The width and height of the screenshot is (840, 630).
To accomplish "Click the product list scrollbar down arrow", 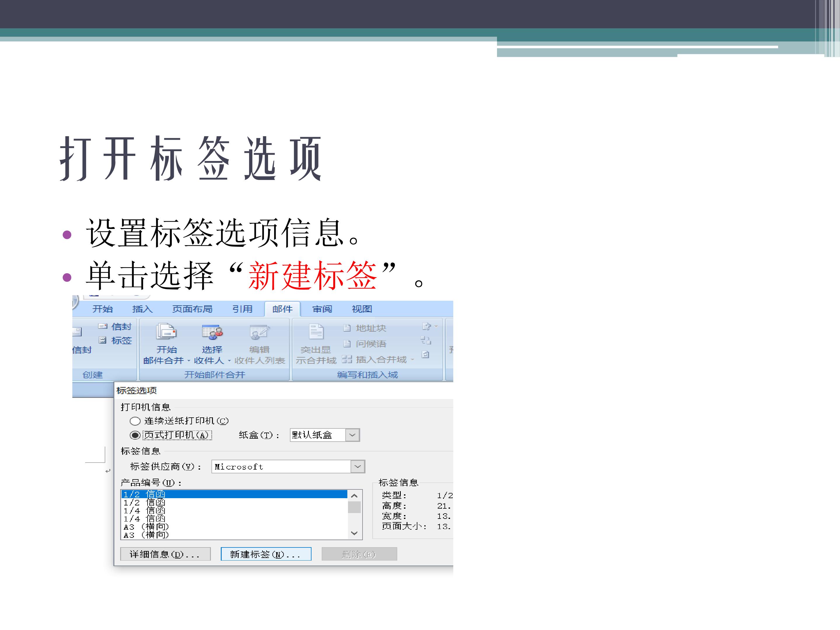I will [354, 533].
